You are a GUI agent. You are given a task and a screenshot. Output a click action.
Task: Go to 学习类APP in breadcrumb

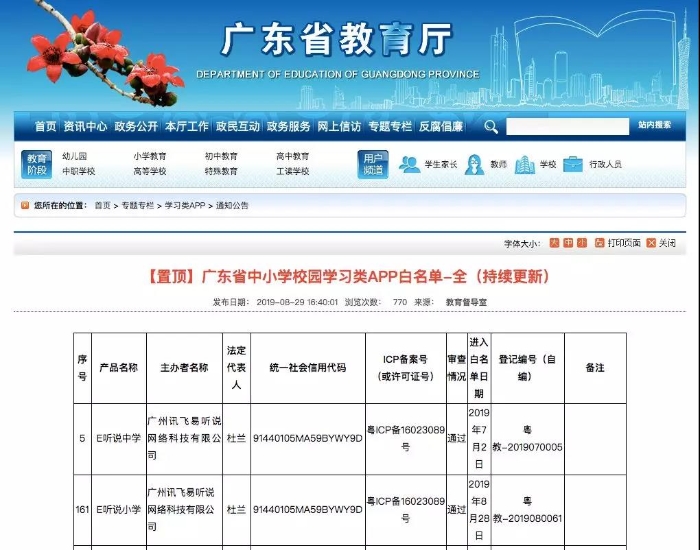[x=185, y=206]
